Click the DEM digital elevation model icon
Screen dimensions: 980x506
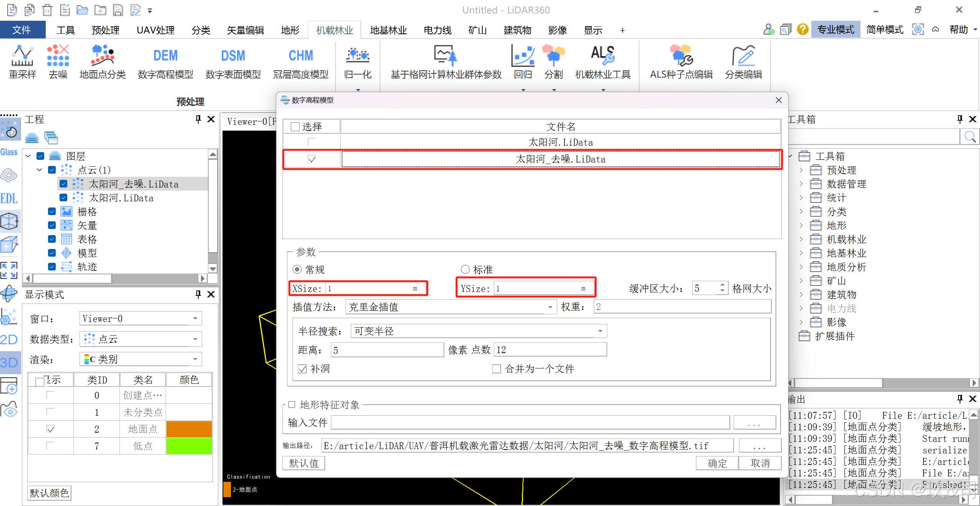tap(165, 56)
